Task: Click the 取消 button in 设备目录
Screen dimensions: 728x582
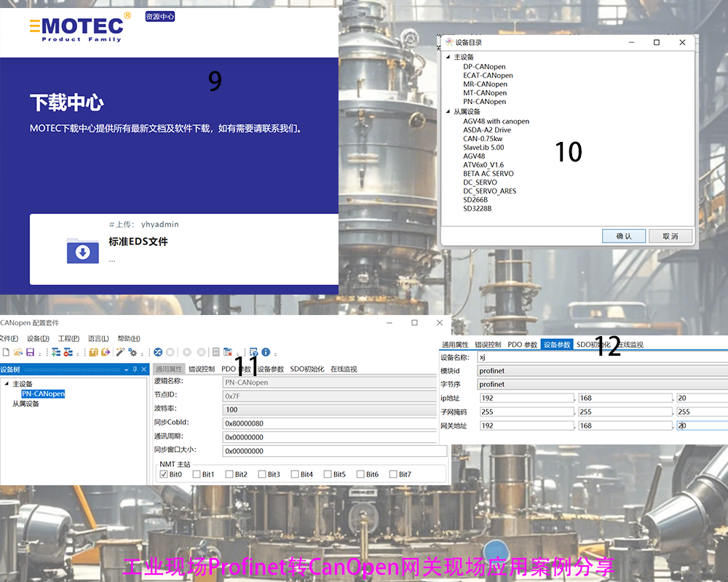Action: (x=670, y=236)
